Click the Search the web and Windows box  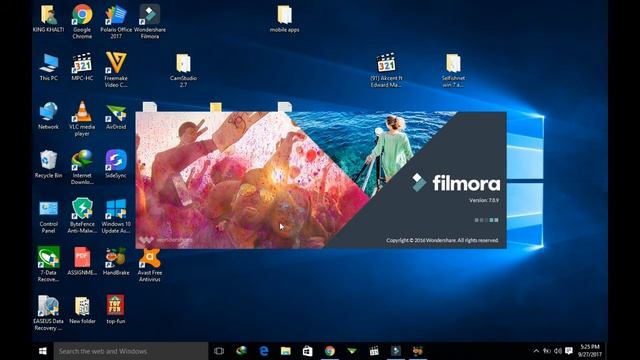pyautogui.click(x=131, y=351)
